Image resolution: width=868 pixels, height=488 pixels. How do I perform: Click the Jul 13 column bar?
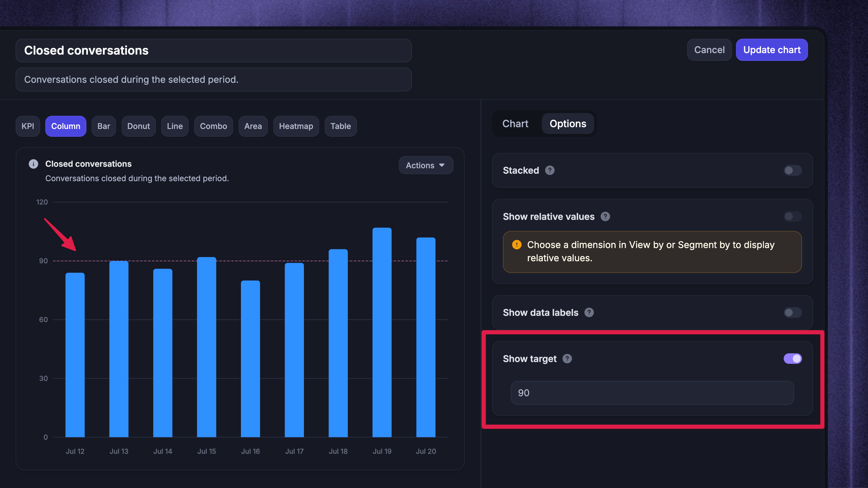pyautogui.click(x=119, y=349)
